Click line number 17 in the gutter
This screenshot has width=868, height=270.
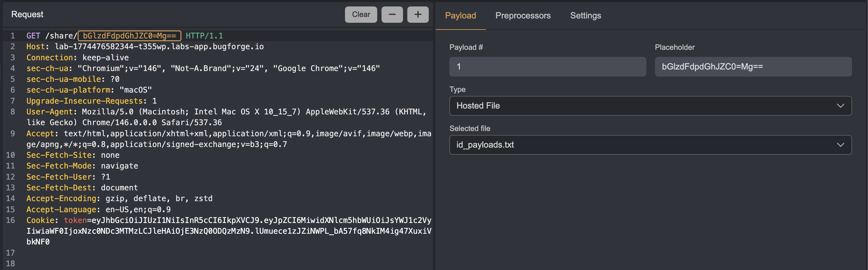pyautogui.click(x=10, y=253)
